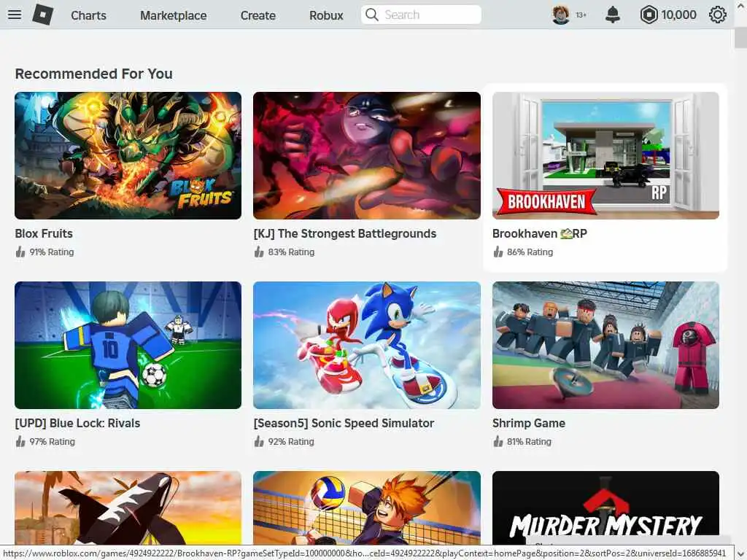Click the 10,000 Robux balance
This screenshot has height=560, width=747.
click(x=678, y=15)
